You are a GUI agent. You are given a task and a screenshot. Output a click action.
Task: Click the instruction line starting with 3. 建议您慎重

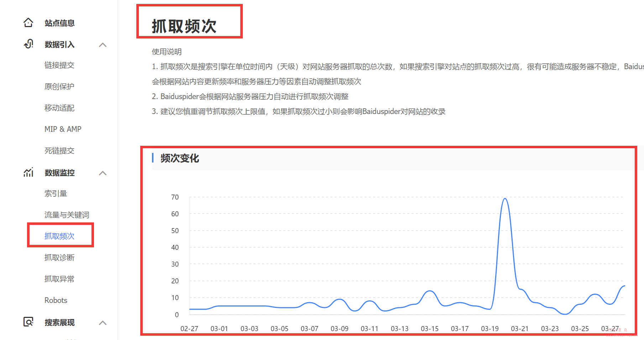pos(299,112)
